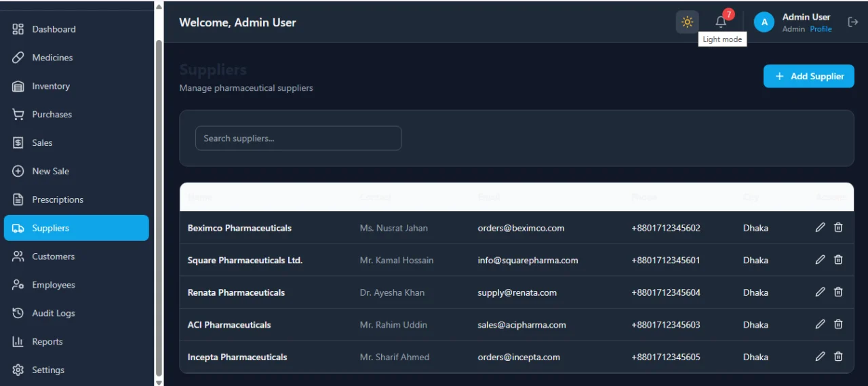Click contact Mr. Kamal Hossain
The image size is (868, 386).
point(397,260)
